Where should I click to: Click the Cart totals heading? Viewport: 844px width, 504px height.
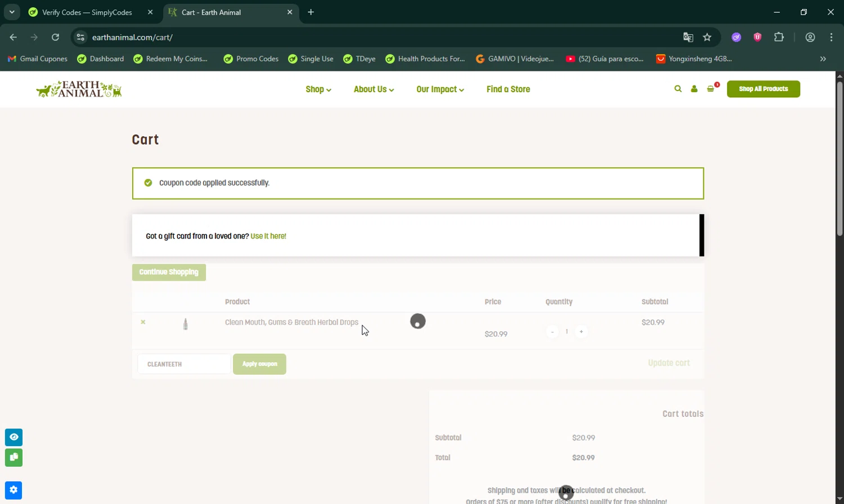(x=683, y=414)
